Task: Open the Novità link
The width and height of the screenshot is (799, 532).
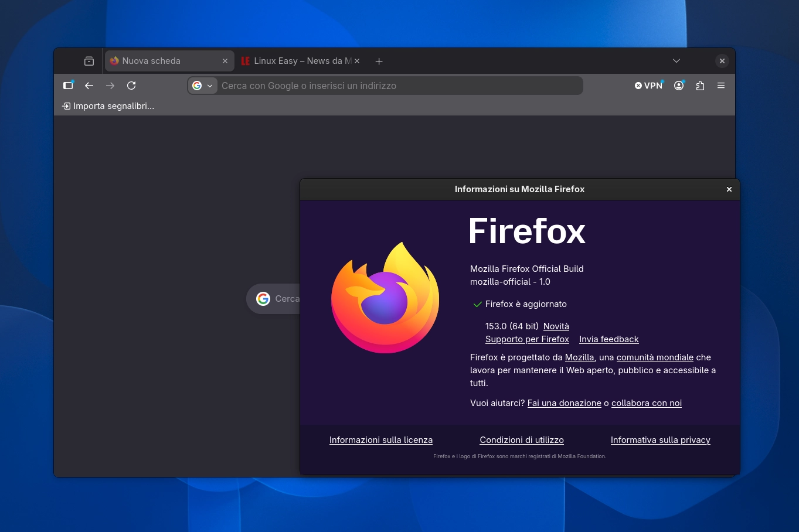Action: tap(556, 326)
